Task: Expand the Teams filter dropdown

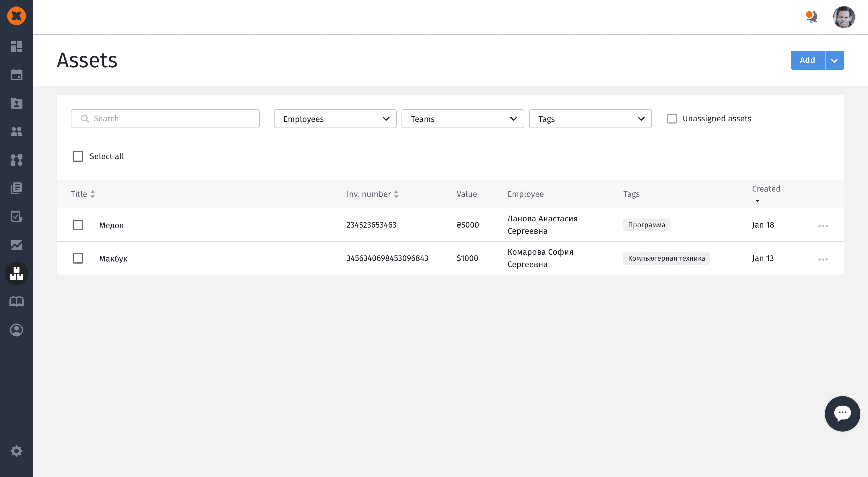Action: pos(462,119)
